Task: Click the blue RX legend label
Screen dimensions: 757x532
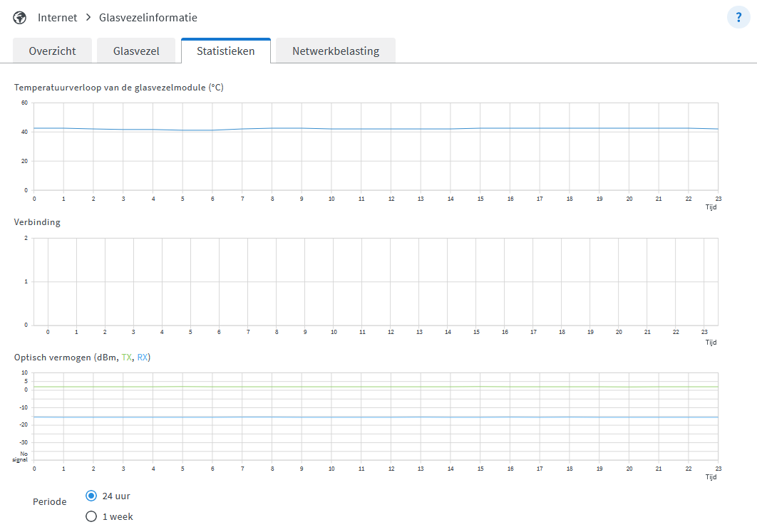Action: click(x=143, y=358)
